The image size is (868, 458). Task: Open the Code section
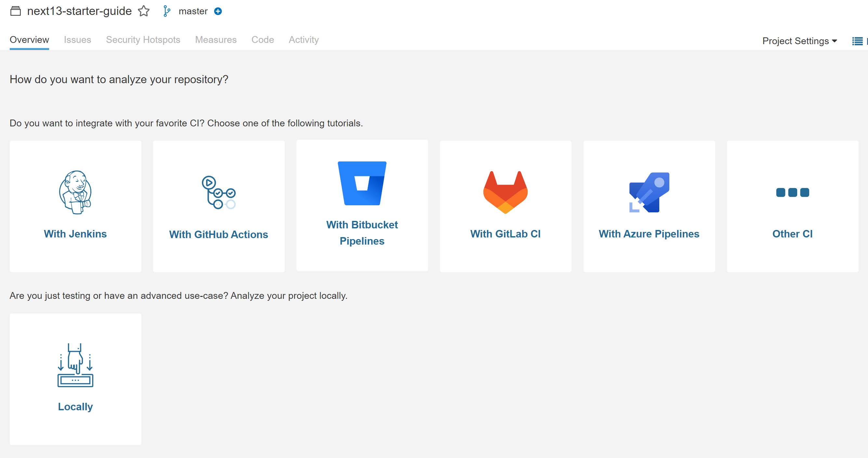tap(263, 39)
